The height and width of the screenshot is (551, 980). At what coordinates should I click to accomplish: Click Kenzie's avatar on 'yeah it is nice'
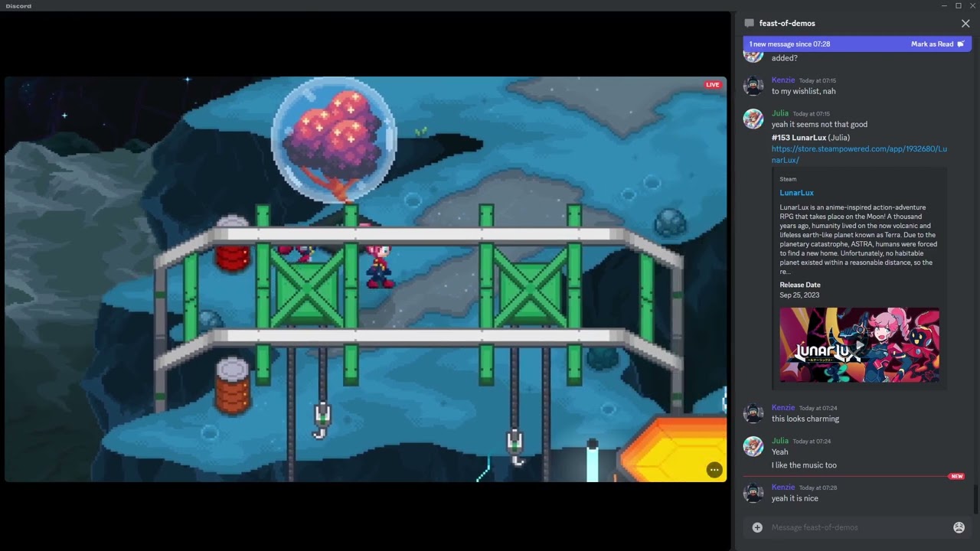(753, 494)
